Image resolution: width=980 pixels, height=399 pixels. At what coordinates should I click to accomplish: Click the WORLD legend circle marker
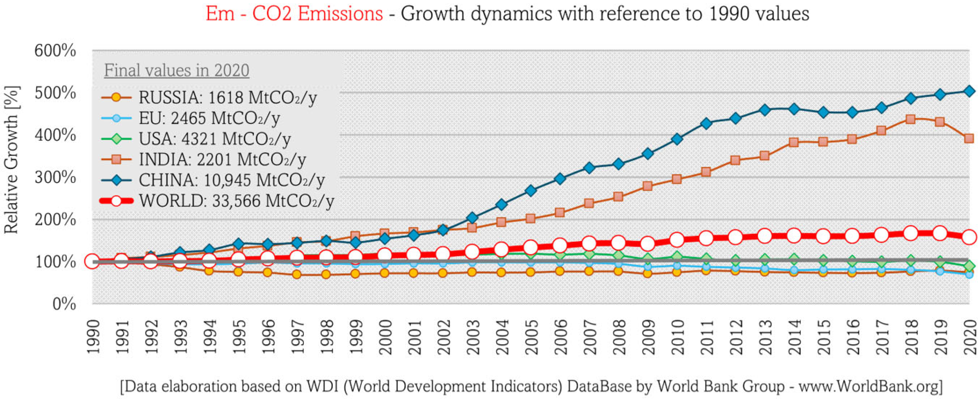[x=116, y=200]
